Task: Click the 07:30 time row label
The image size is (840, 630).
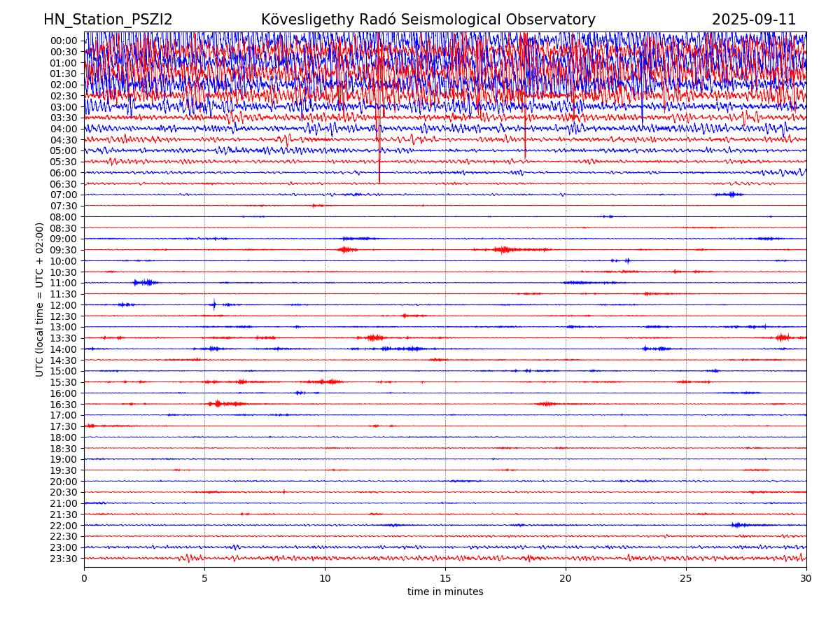Action: (x=64, y=206)
